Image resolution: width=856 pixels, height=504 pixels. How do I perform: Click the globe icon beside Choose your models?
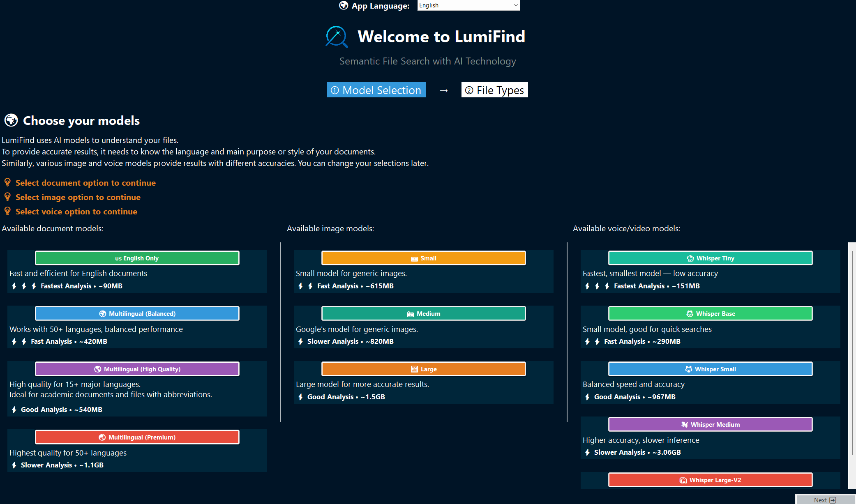(x=11, y=120)
